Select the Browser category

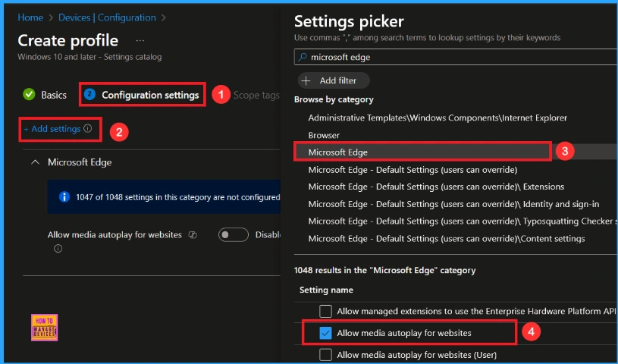pos(324,135)
